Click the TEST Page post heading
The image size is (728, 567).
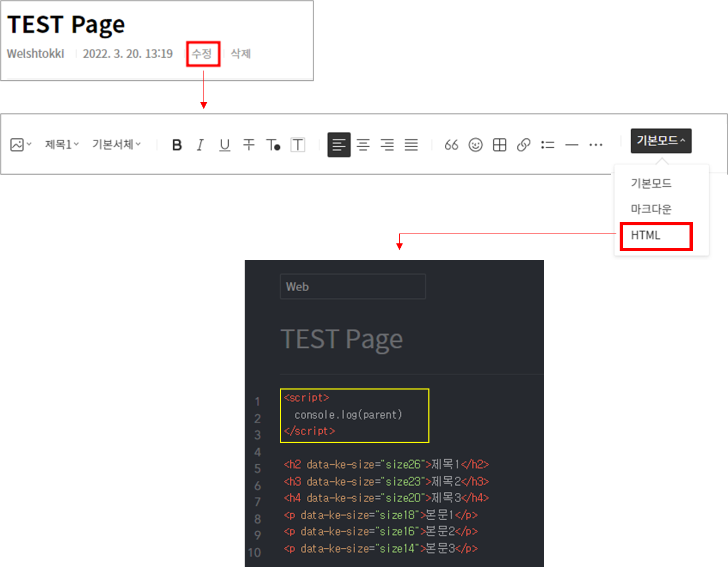[66, 25]
